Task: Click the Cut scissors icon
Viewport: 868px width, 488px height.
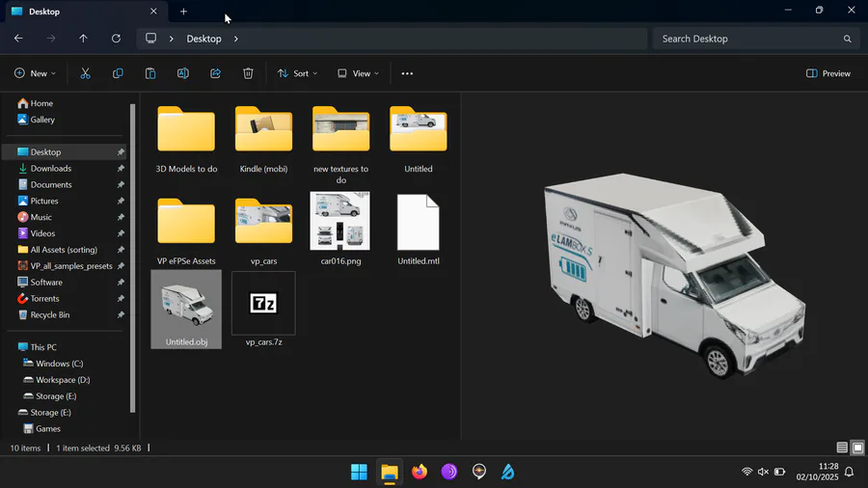Action: pos(85,73)
